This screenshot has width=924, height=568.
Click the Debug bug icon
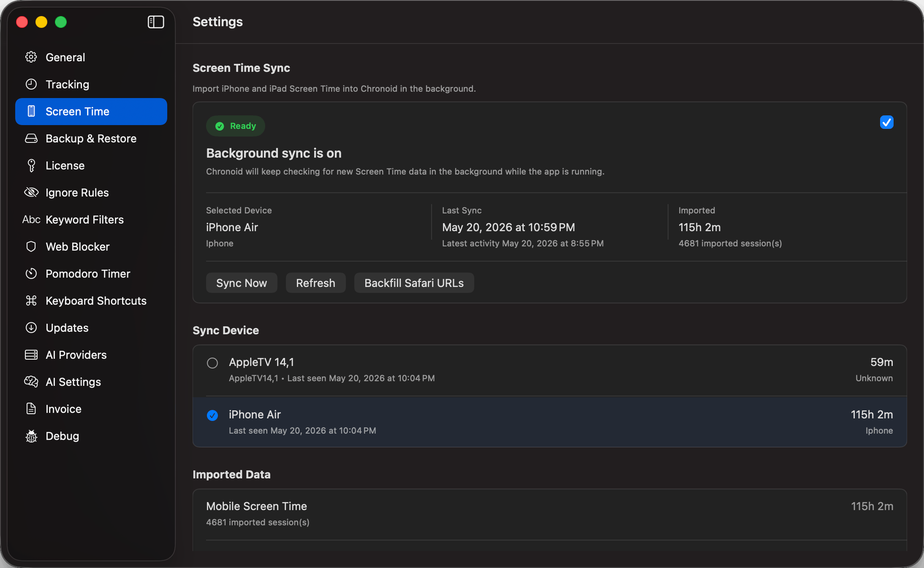coord(31,436)
